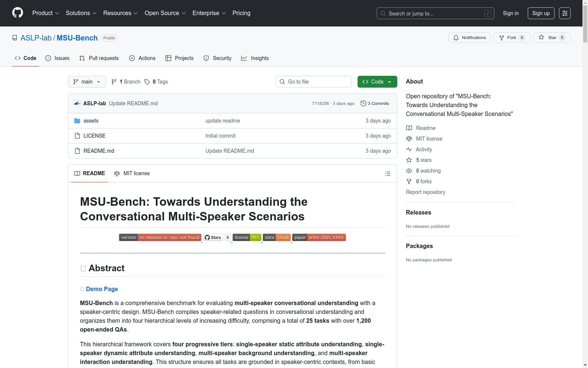
Task: Expand the Resources menu
Action: coord(121,13)
